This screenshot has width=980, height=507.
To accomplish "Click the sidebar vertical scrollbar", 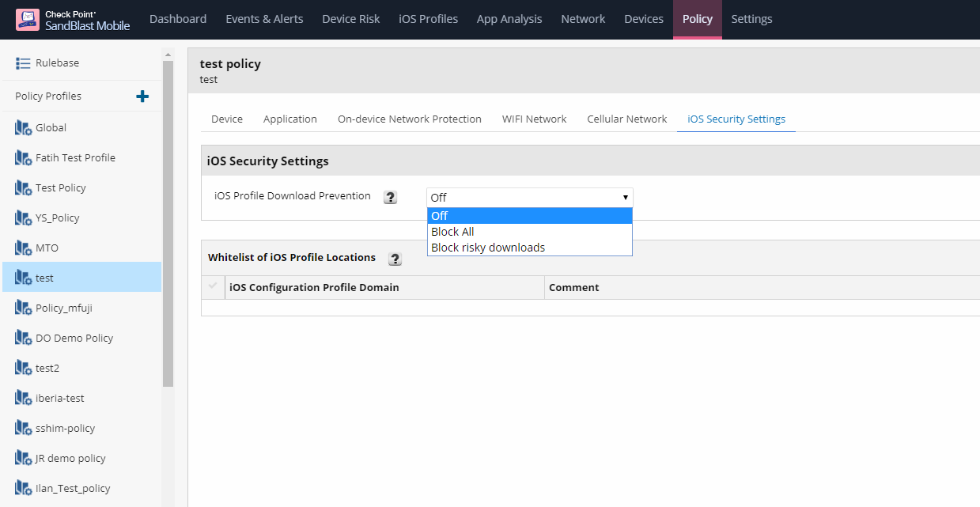I will pos(168,221).
